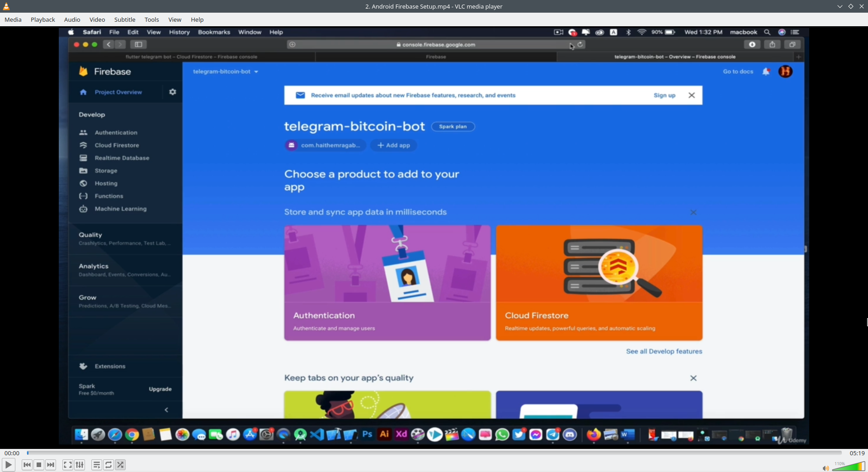868x472 pixels.
Task: Toggle random playback in VLC
Action: pos(120,465)
